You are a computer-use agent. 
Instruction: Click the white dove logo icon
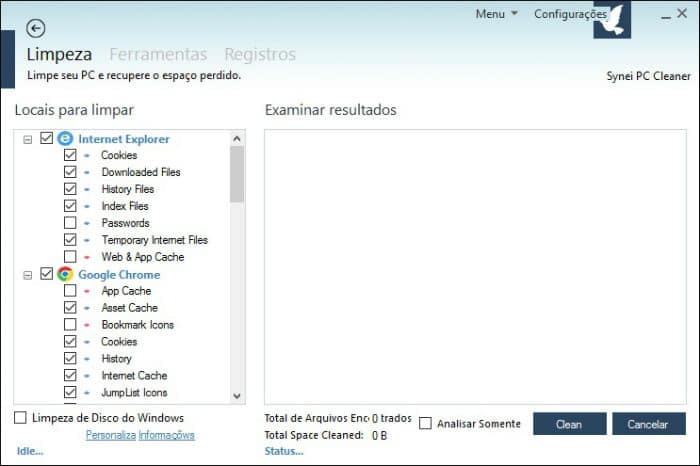612,21
